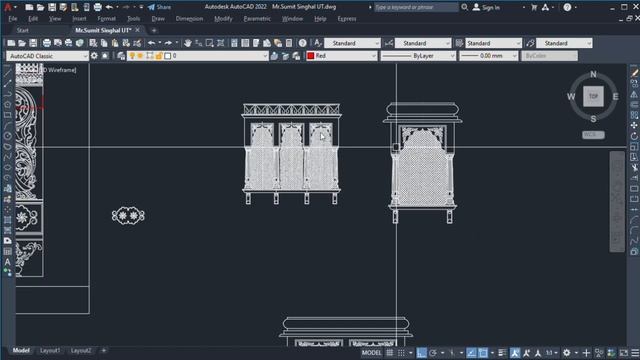Screen dimensions: 640x360
Task: Open the AutoCAD Classic workspace dropdown
Action: click(x=47, y=56)
